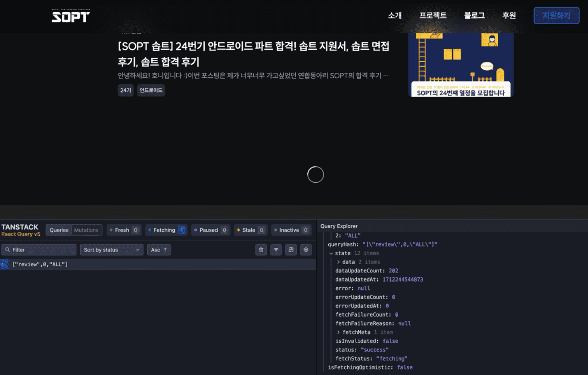This screenshot has width=588, height=375.
Task: Click the Filter search input field
Action: point(39,250)
